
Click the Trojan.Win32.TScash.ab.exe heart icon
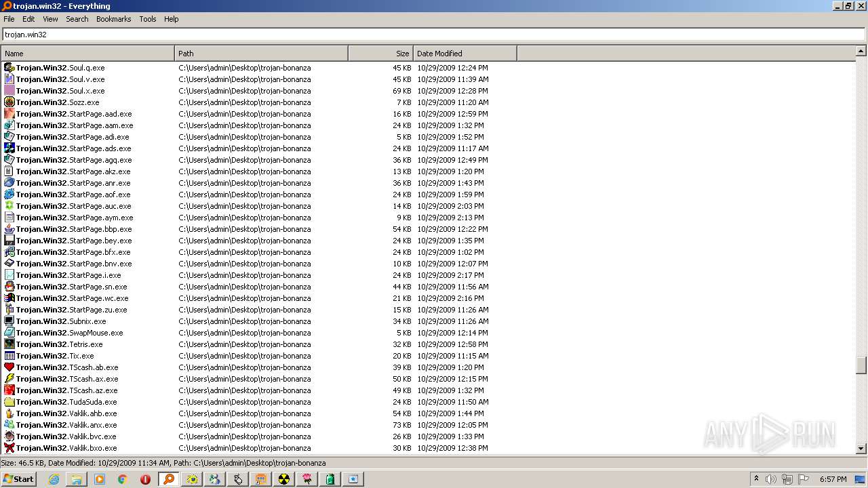pyautogui.click(x=9, y=367)
